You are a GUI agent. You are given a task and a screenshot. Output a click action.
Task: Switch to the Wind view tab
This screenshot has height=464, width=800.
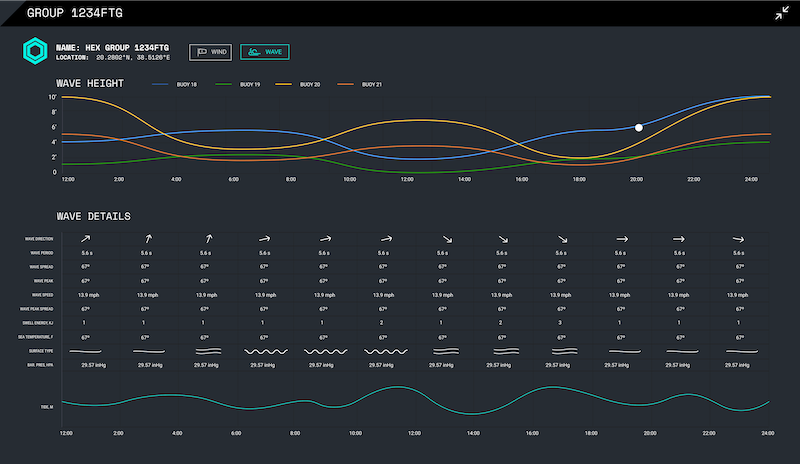point(211,51)
